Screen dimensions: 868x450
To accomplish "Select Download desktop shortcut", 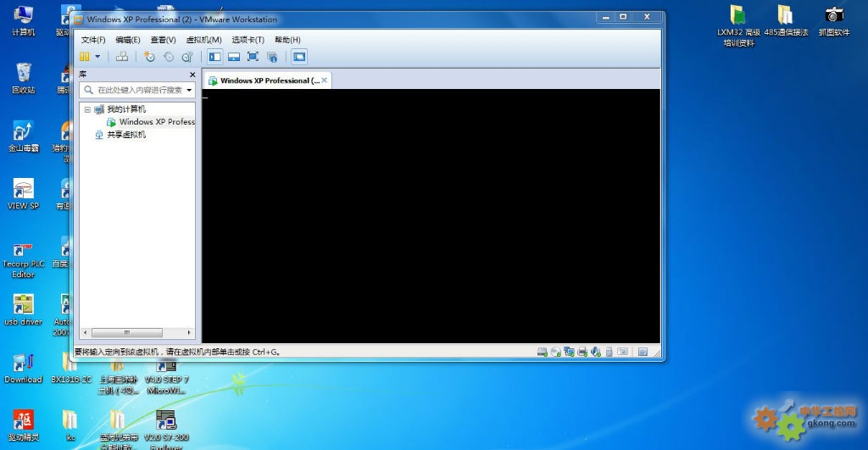I will pos(23,368).
